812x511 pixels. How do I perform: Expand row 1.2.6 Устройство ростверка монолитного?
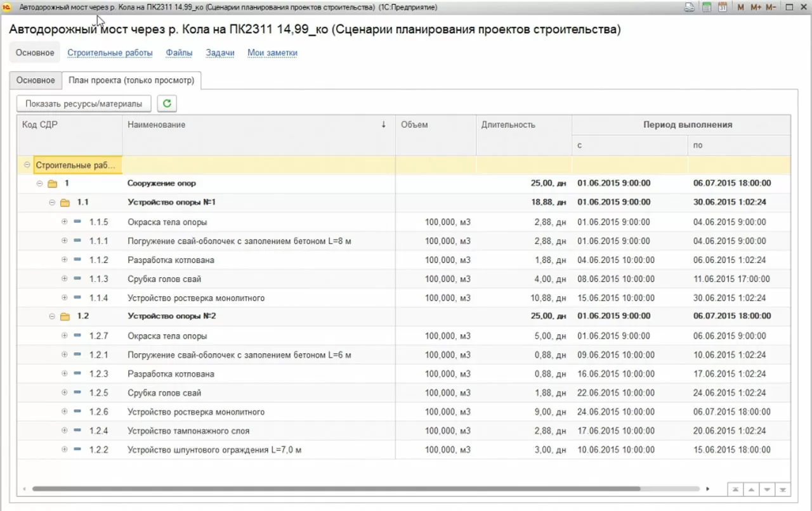click(64, 412)
